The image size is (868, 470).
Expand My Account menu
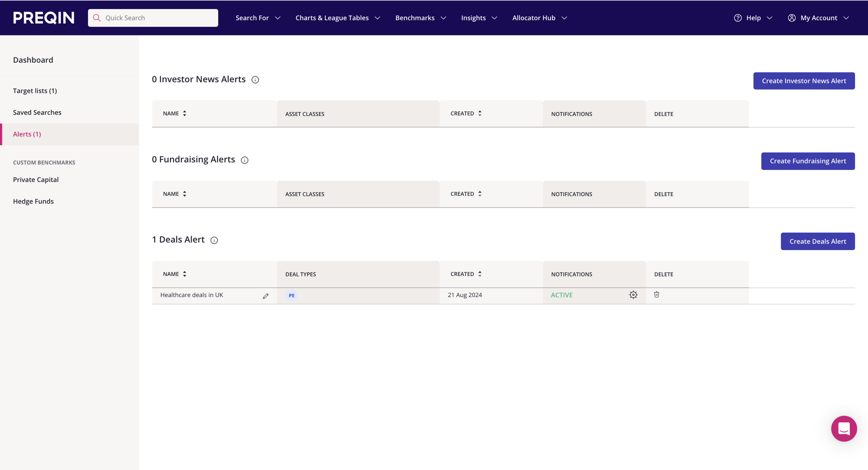coord(818,18)
